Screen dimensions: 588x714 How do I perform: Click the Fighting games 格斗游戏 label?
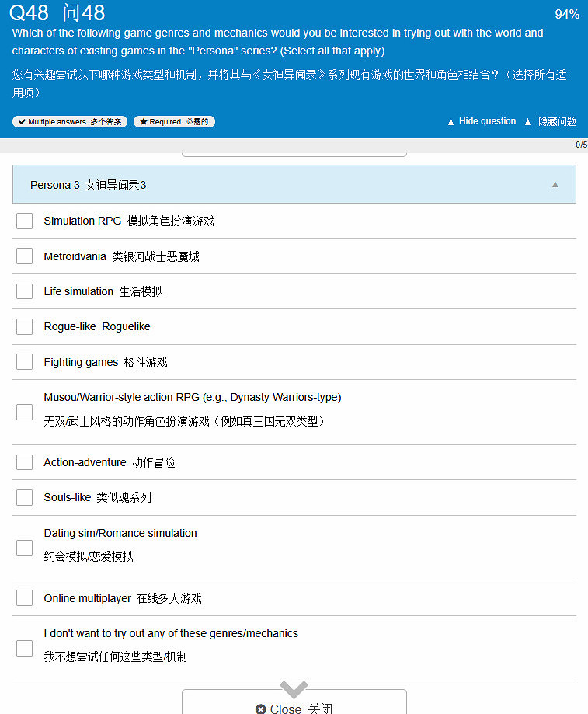[106, 362]
